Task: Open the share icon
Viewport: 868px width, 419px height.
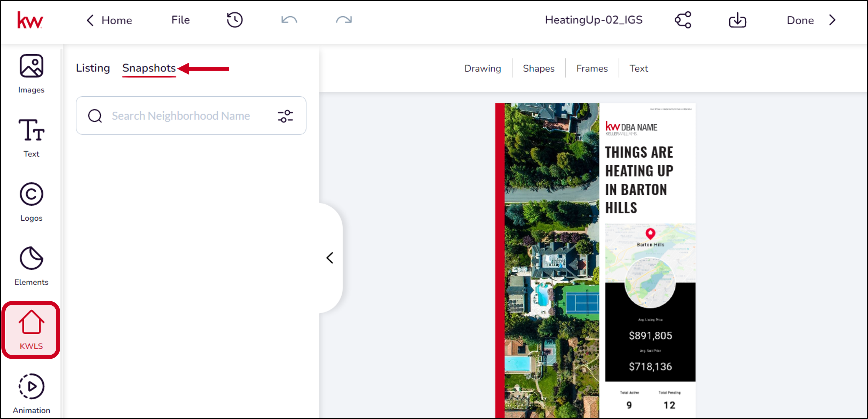Action: tap(683, 20)
